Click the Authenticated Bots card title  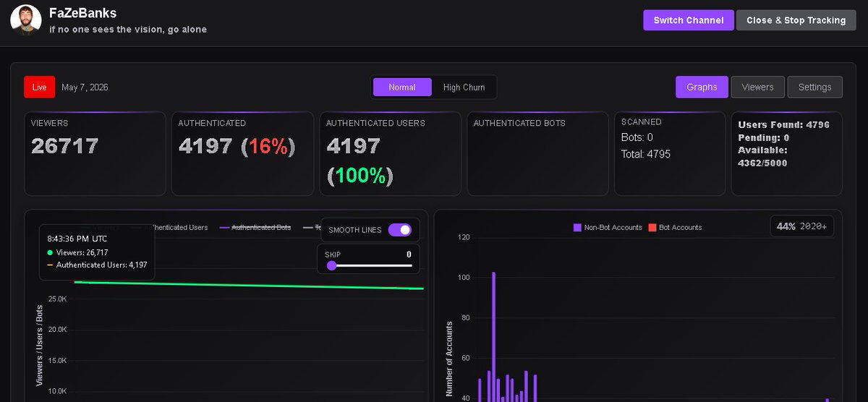[519, 123]
